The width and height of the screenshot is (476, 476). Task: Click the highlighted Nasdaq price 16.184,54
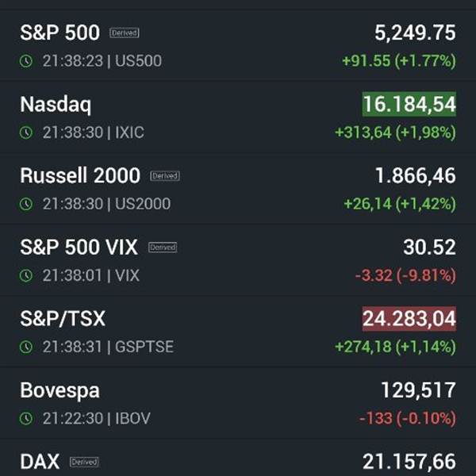(x=409, y=104)
